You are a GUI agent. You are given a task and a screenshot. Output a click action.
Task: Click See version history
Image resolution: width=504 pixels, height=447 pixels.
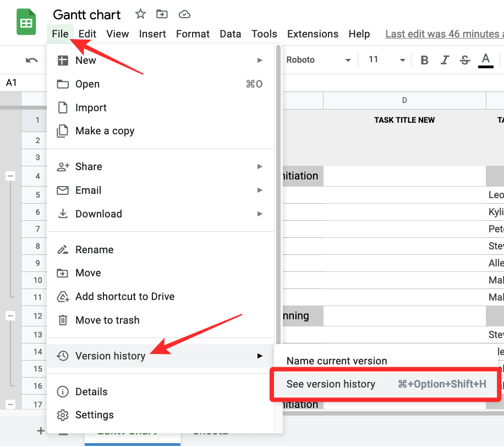(386, 384)
